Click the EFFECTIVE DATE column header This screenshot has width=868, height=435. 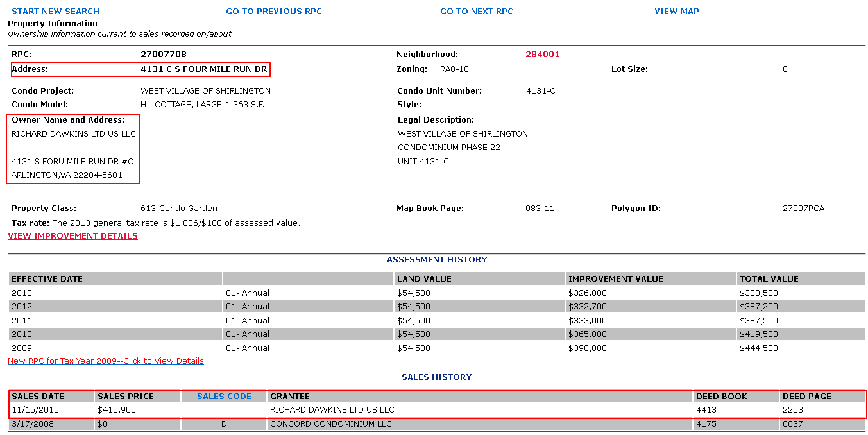click(47, 279)
